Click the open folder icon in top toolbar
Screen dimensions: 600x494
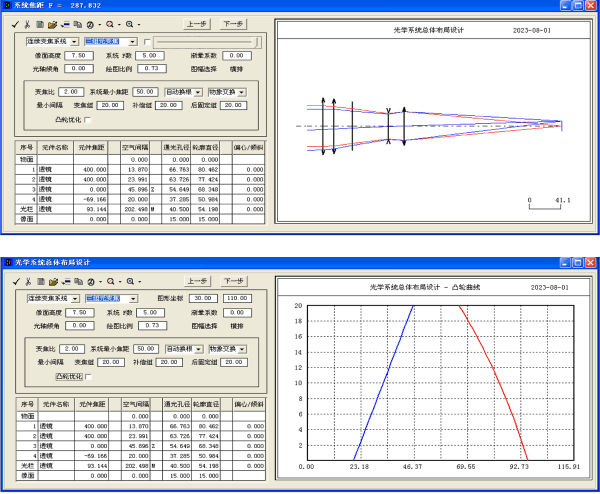53,22
